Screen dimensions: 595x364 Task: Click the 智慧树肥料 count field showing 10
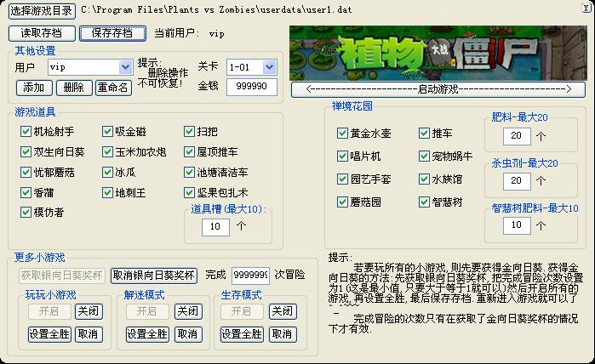click(517, 225)
